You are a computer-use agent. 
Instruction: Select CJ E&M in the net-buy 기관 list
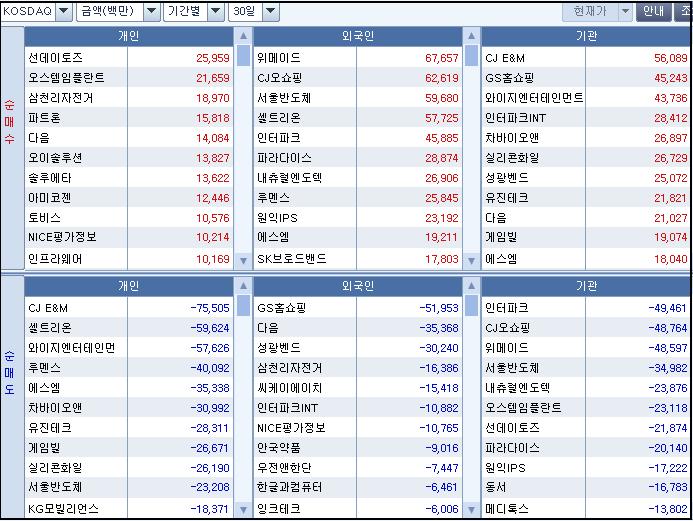pos(505,58)
